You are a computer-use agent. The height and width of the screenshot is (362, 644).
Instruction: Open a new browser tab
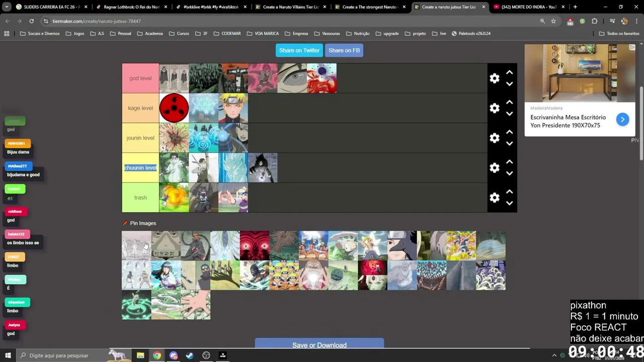[575, 7]
